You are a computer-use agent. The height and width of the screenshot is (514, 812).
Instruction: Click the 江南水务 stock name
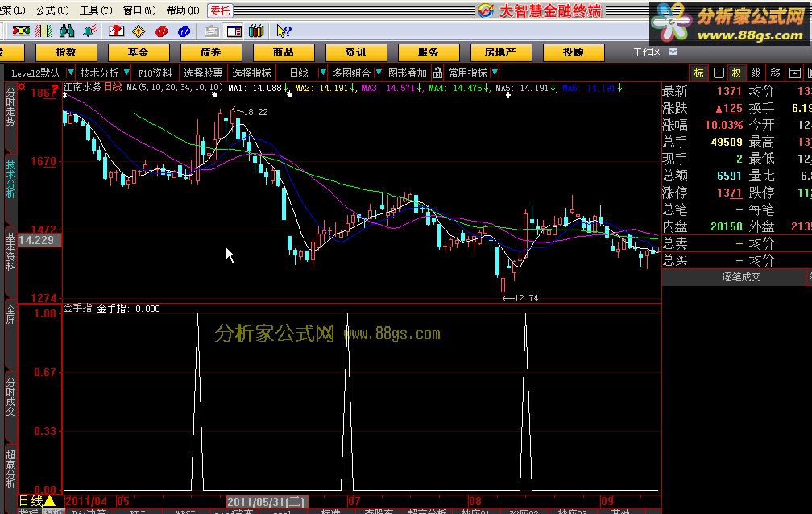[x=82, y=87]
